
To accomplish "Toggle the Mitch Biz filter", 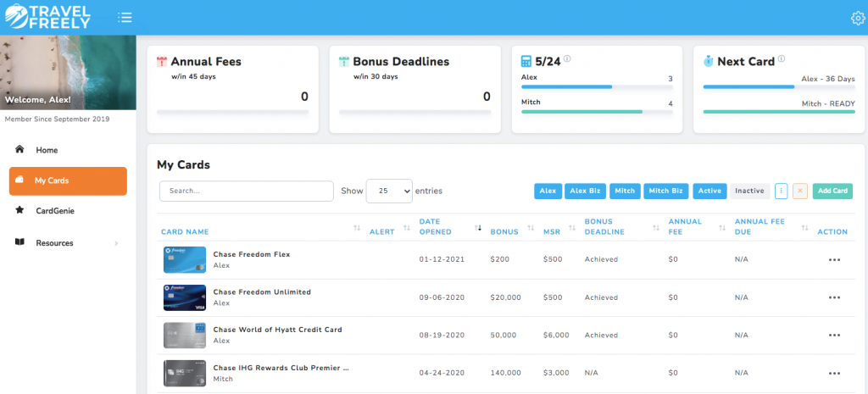I will 665,191.
